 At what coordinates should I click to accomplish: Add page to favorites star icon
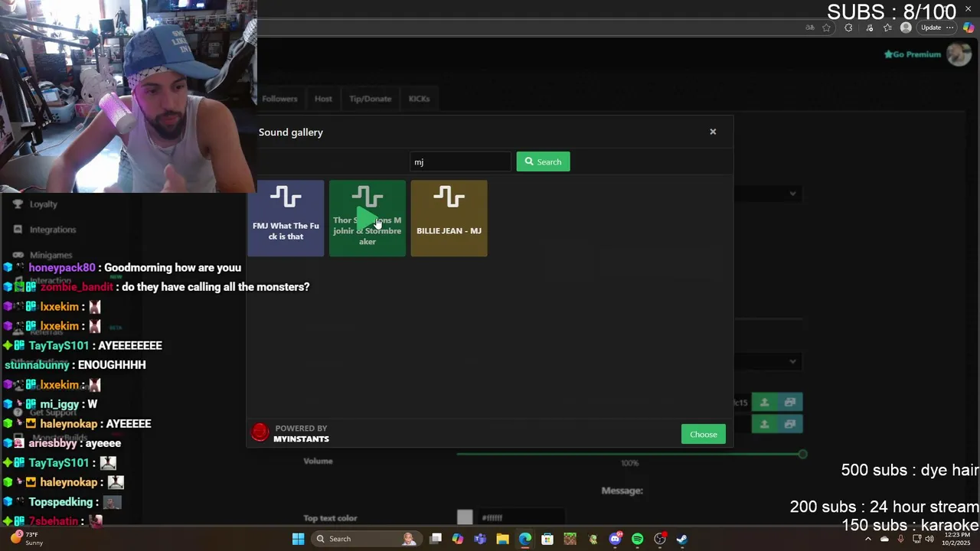tap(826, 28)
